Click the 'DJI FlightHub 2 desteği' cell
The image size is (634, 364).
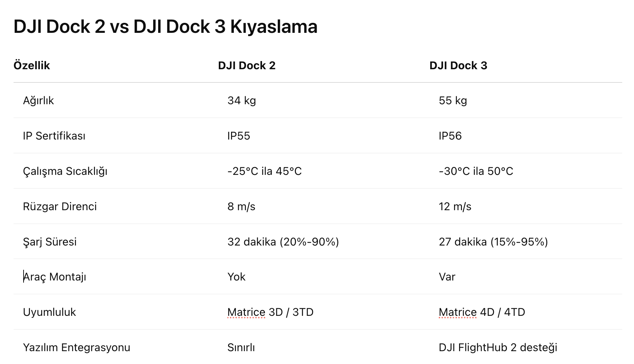click(x=498, y=348)
